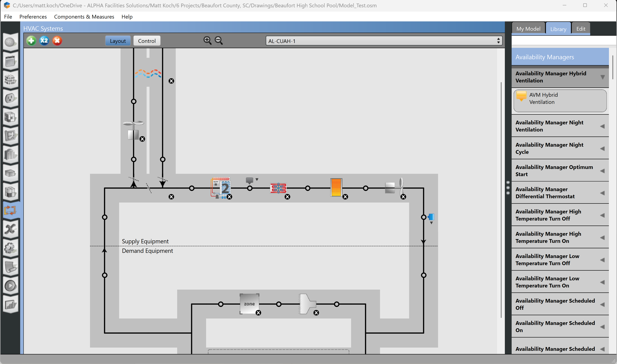617x364 pixels.
Task: Click the green add HVAC system icon
Action: [x=31, y=41]
